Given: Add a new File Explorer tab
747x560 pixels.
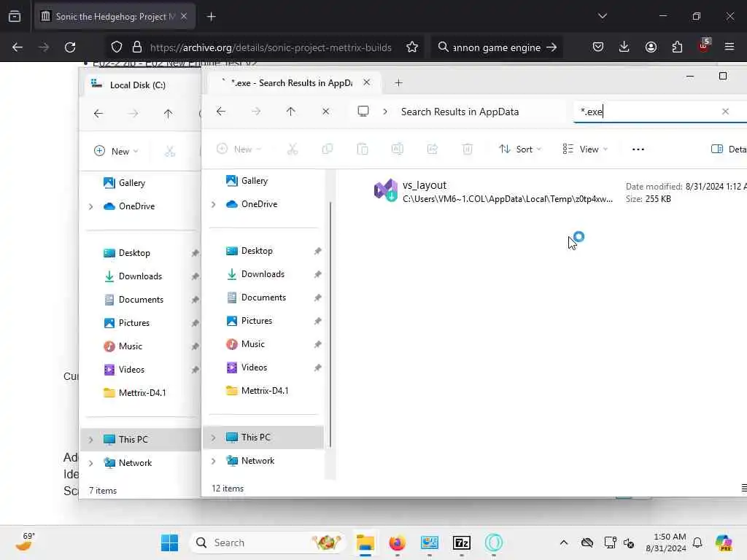Looking at the screenshot, I should pyautogui.click(x=399, y=83).
